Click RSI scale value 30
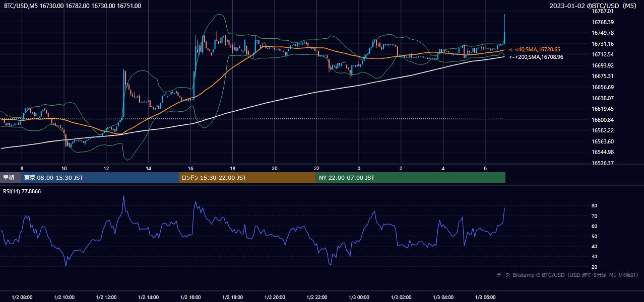The height and width of the screenshot is (302, 644). [x=595, y=257]
